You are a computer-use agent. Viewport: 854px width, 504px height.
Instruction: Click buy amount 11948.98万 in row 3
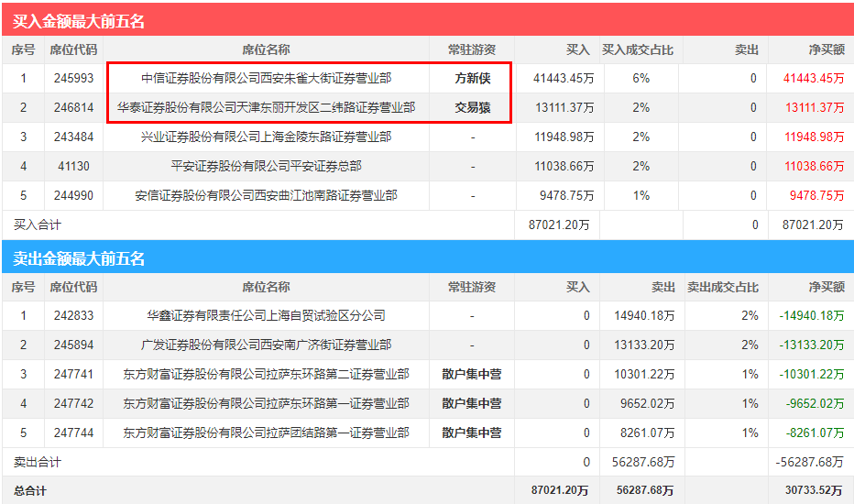564,137
